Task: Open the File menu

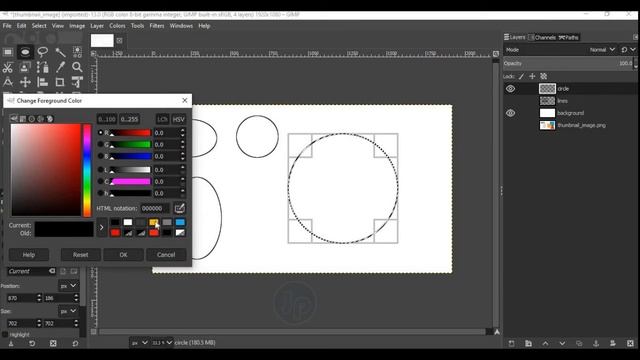Action: coord(7,26)
